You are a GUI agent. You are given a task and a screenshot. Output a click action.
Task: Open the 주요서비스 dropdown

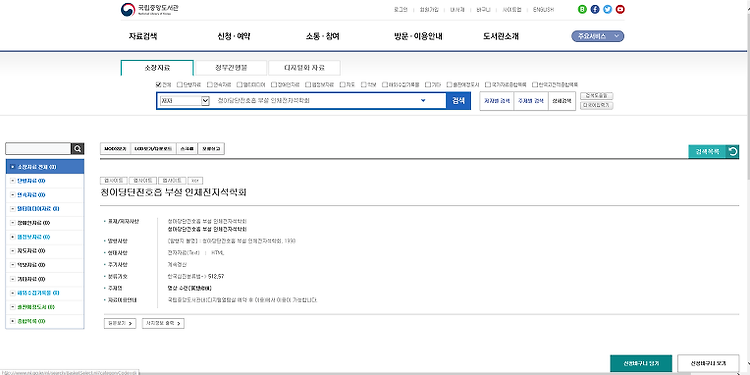597,36
